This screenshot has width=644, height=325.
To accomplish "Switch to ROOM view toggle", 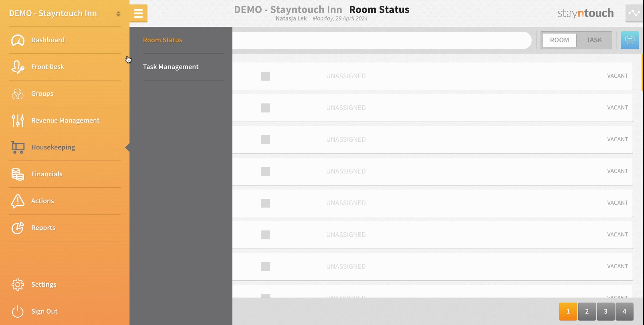I will coord(559,40).
